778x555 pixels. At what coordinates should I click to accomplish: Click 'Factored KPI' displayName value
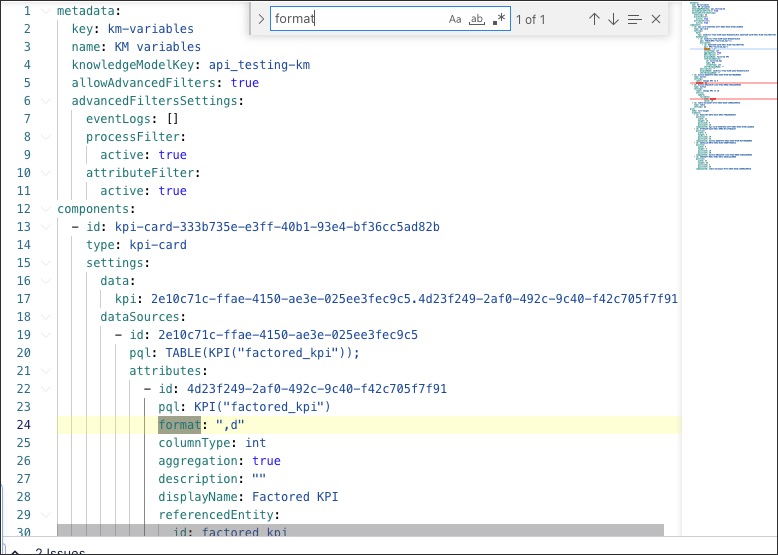[x=295, y=497]
